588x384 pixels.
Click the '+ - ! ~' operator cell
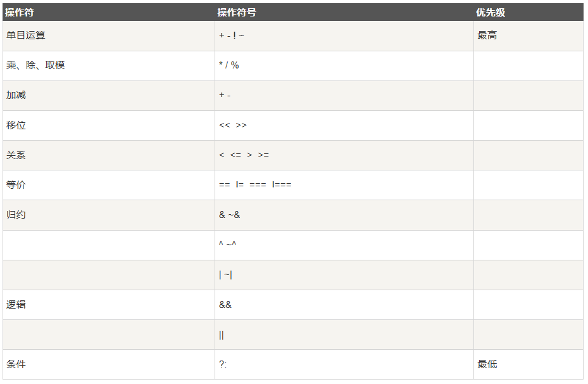[x=344, y=35]
